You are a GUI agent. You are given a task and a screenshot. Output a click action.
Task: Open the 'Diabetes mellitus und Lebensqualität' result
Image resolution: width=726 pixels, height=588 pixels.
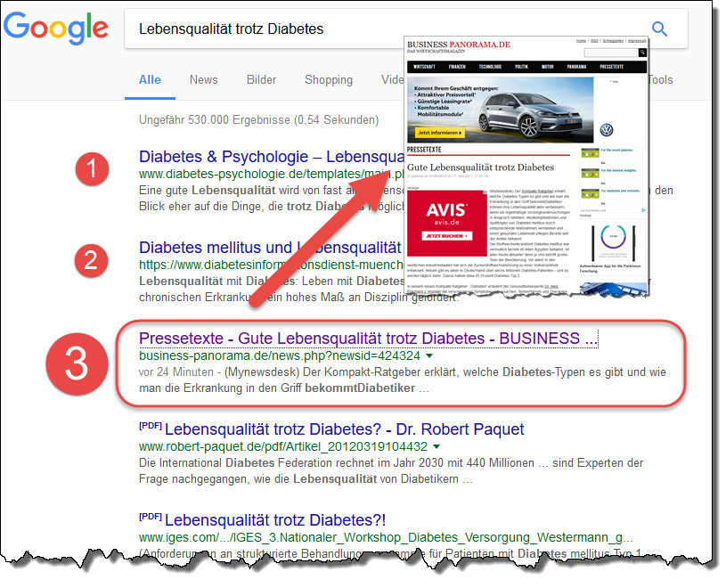tap(270, 248)
